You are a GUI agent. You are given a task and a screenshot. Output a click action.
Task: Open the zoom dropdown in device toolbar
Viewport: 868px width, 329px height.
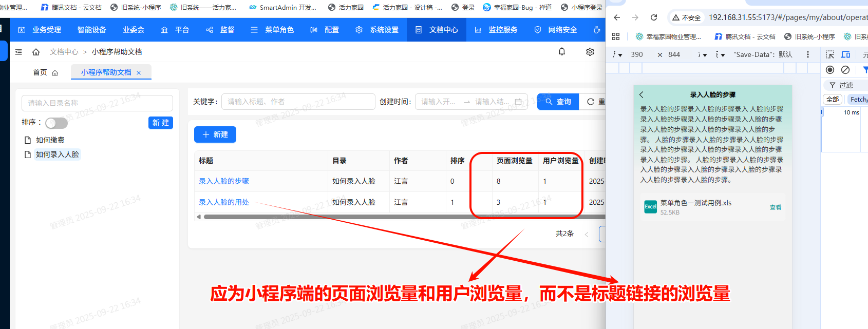point(702,54)
